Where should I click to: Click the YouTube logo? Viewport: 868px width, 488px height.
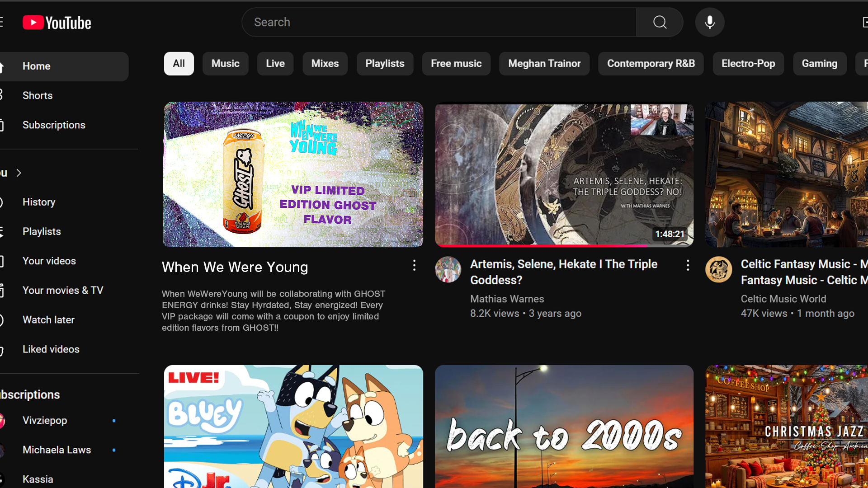coord(57,23)
